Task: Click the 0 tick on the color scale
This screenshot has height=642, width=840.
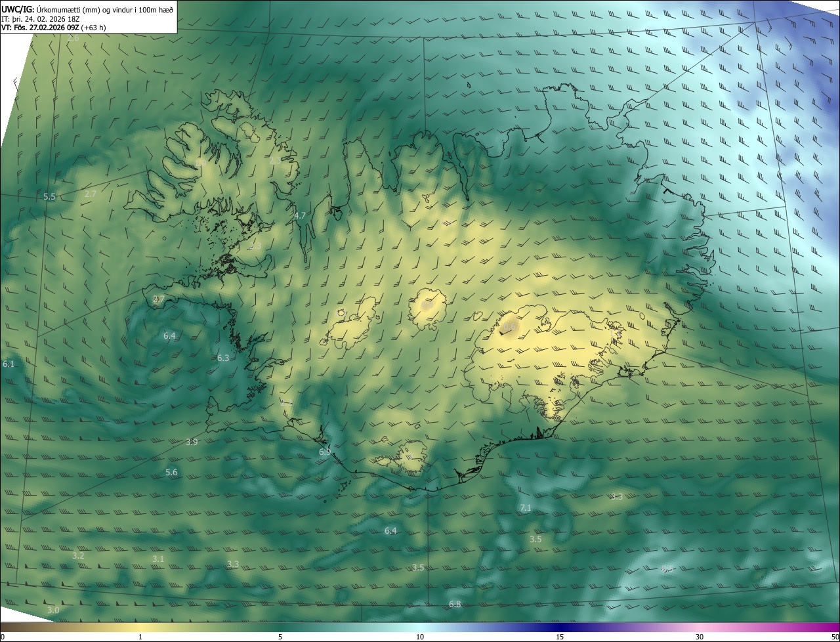Action: tap(2, 637)
